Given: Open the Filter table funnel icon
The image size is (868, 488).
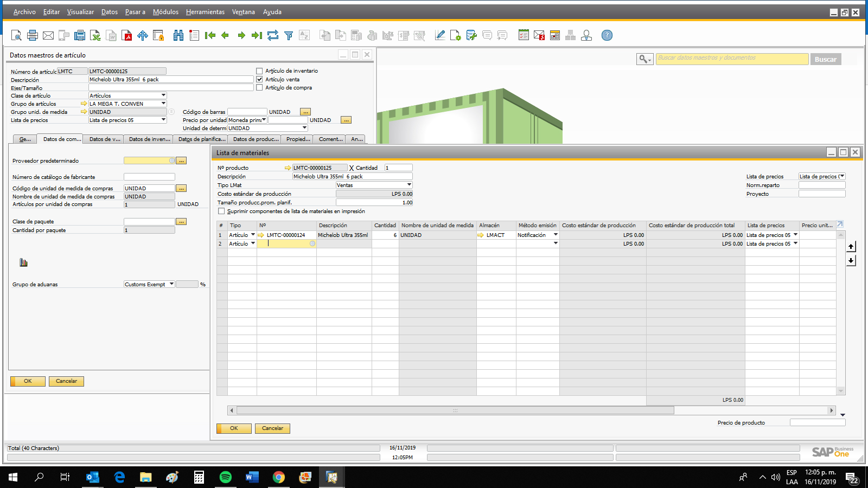Looking at the screenshot, I should [289, 35].
